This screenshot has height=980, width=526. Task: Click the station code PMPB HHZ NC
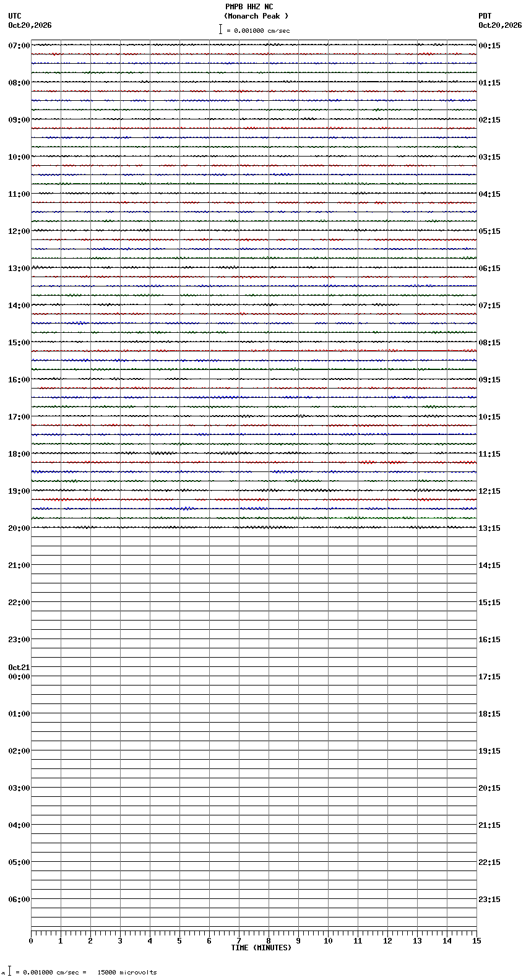pos(249,7)
